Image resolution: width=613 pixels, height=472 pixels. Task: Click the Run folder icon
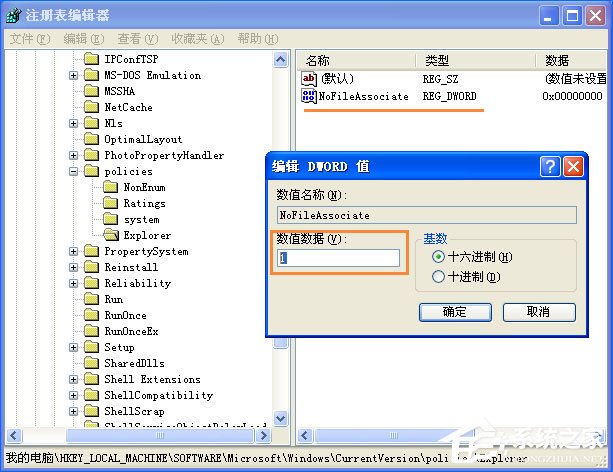pyautogui.click(x=91, y=299)
